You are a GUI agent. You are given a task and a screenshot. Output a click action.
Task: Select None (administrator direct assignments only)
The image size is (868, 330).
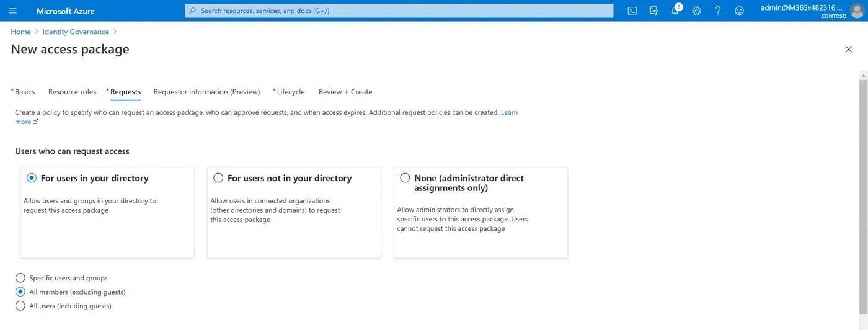[405, 178]
